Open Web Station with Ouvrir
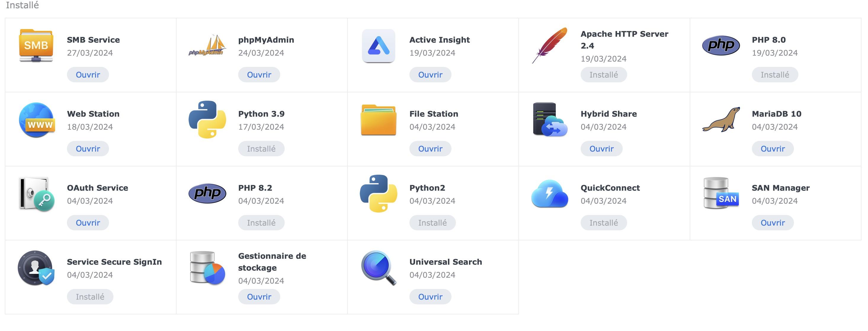 pyautogui.click(x=88, y=149)
